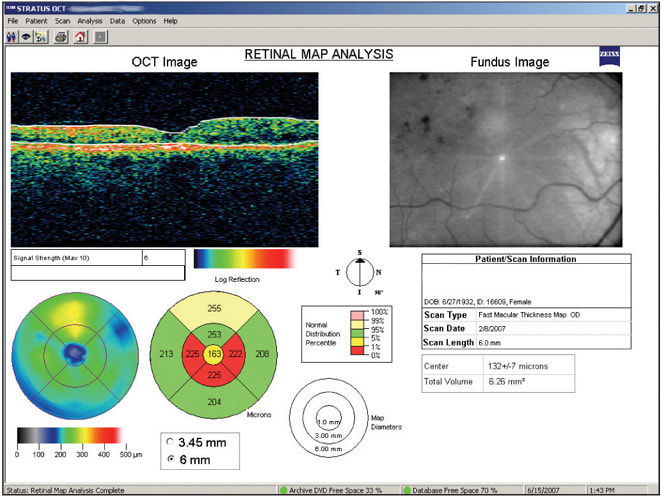This screenshot has width=662, height=497.
Task: Open the Analysis menu
Action: tap(90, 21)
